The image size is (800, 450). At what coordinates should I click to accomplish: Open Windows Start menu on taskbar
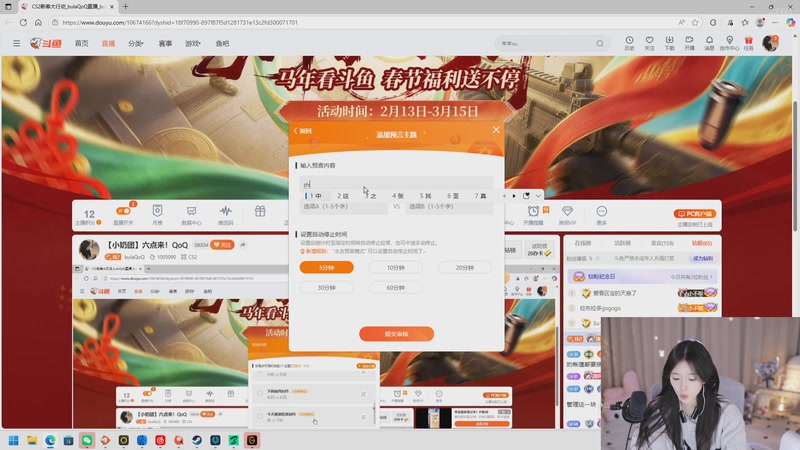[x=14, y=440]
